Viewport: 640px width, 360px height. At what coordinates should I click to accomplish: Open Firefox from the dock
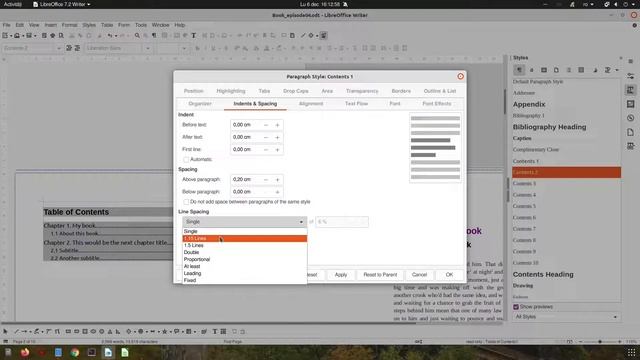point(24,352)
